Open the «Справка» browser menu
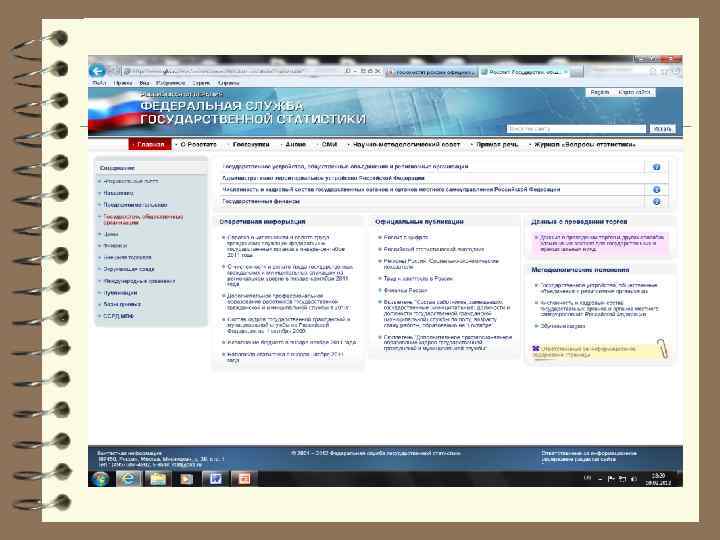This screenshot has width=720, height=540. pyautogui.click(x=228, y=83)
